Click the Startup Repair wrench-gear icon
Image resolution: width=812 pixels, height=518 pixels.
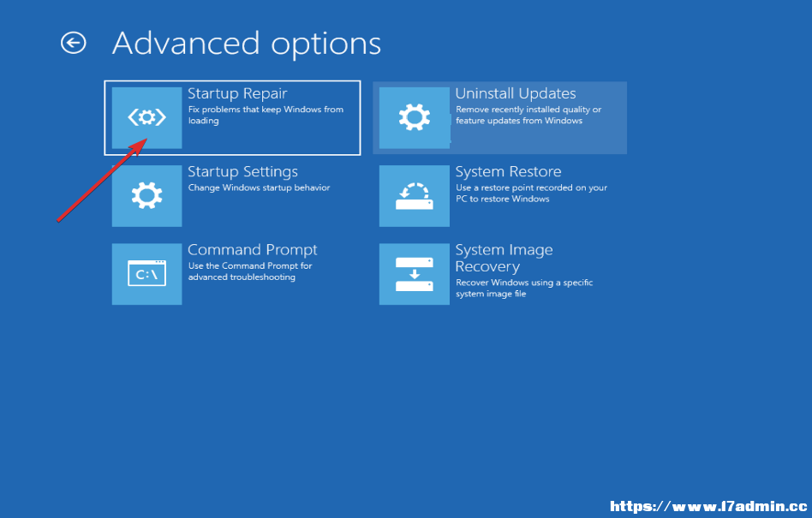pos(147,117)
